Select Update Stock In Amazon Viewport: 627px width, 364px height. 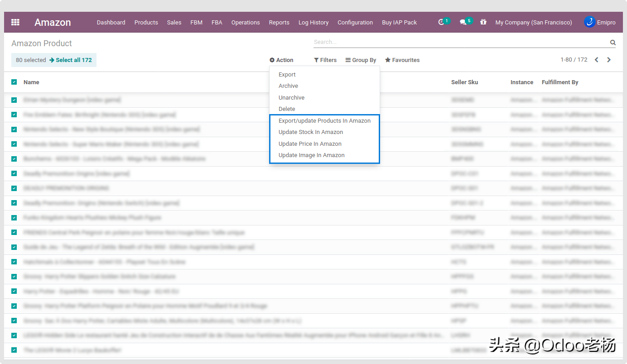tap(311, 132)
